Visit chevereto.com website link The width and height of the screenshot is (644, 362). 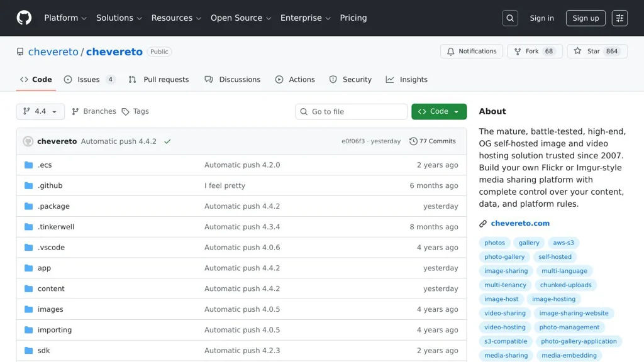pyautogui.click(x=520, y=223)
